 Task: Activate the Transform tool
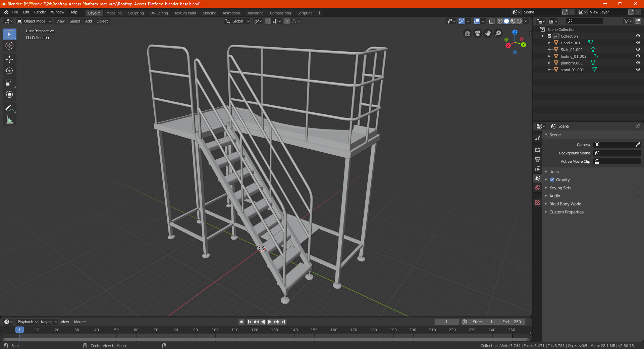pos(9,95)
